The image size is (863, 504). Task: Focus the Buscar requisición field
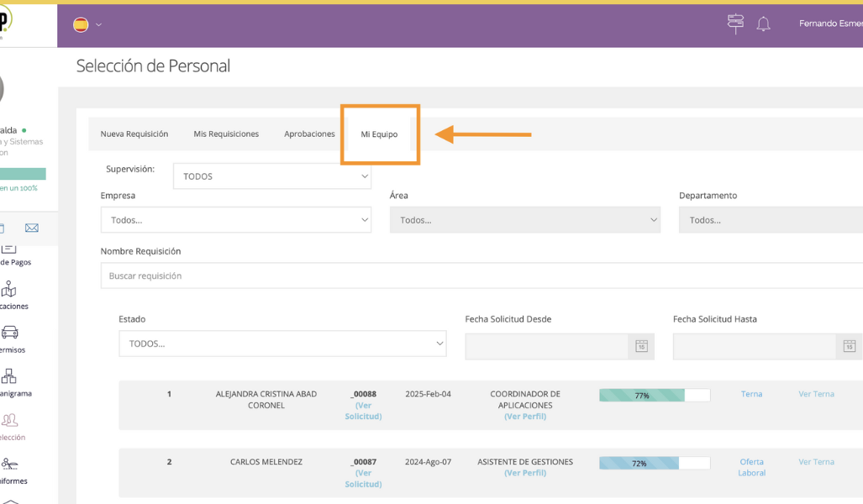point(481,276)
